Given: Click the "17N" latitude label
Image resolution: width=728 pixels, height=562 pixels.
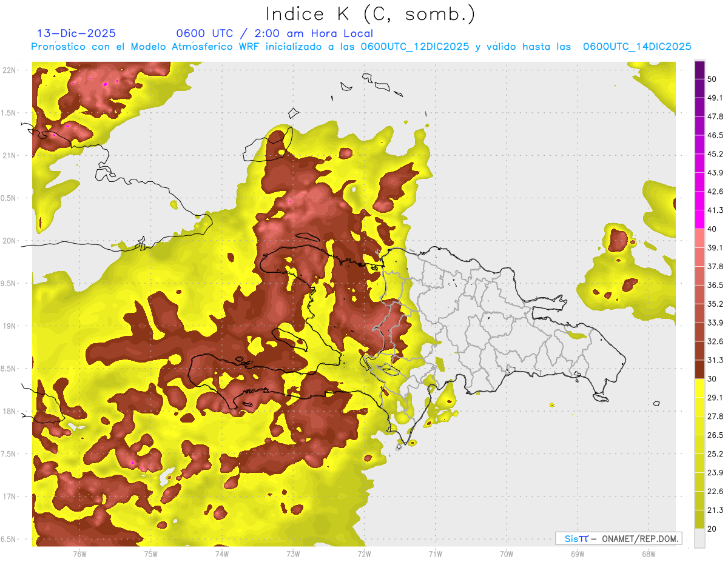Looking at the screenshot, I should coord(9,497).
